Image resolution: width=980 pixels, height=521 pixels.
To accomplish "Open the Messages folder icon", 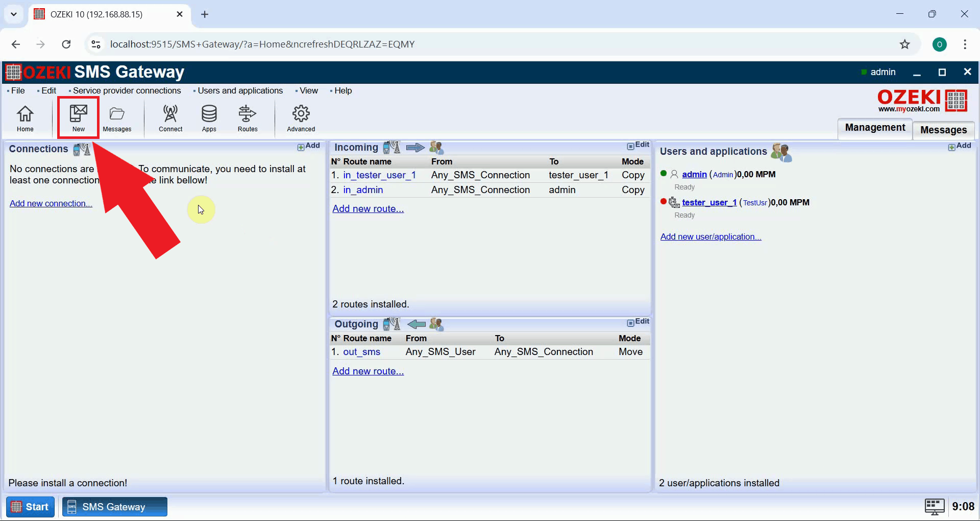I will tap(117, 117).
